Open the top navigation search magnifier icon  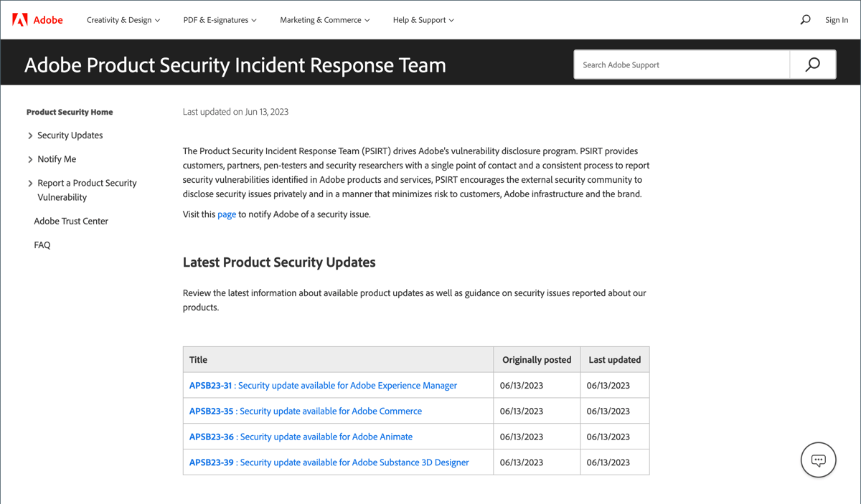pos(805,20)
